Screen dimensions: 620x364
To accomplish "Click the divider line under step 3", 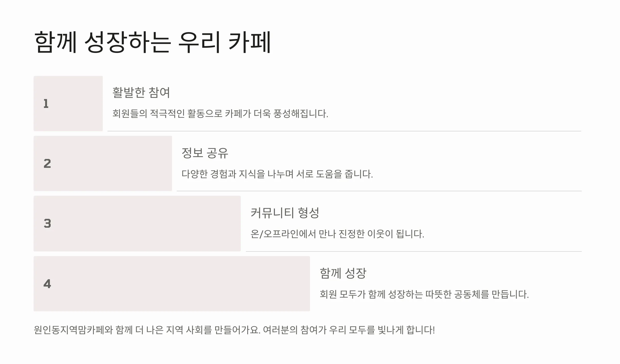I will [x=414, y=251].
